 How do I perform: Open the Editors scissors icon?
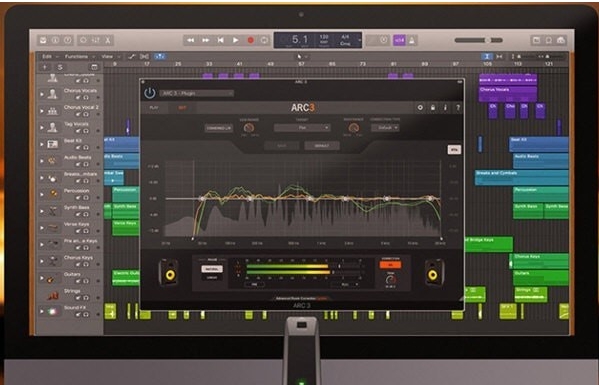pyautogui.click(x=108, y=40)
